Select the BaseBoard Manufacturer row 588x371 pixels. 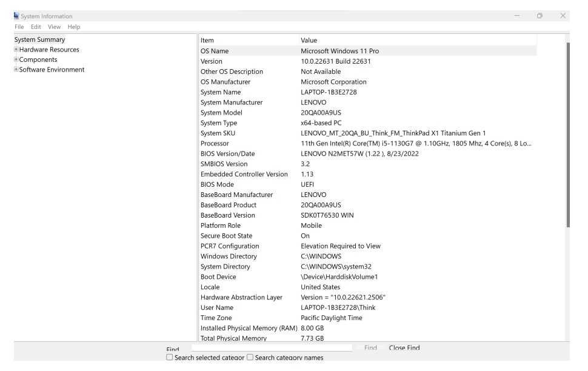tap(367, 195)
